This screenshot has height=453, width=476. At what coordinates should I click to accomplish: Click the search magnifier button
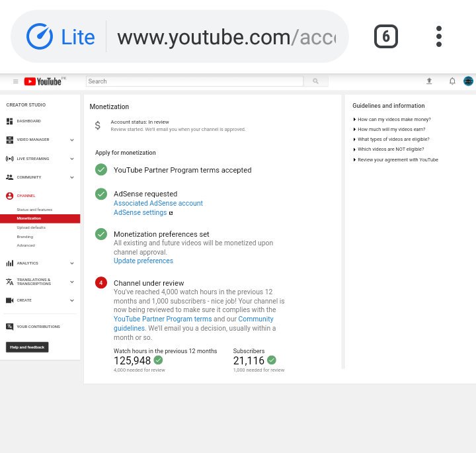tap(316, 81)
